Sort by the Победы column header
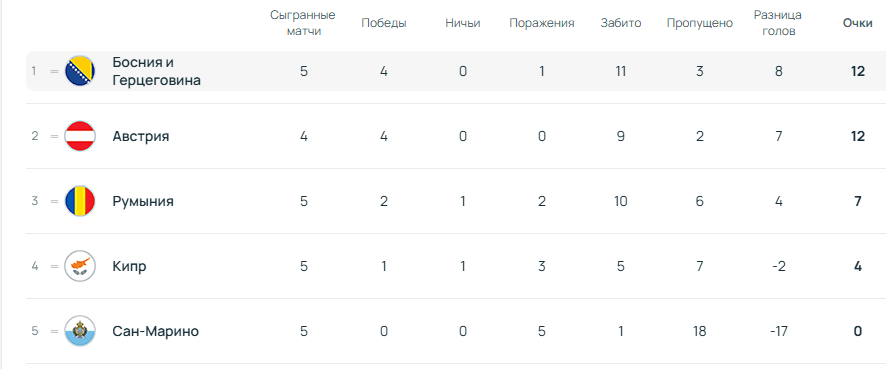This screenshot has height=369, width=886. click(x=384, y=23)
